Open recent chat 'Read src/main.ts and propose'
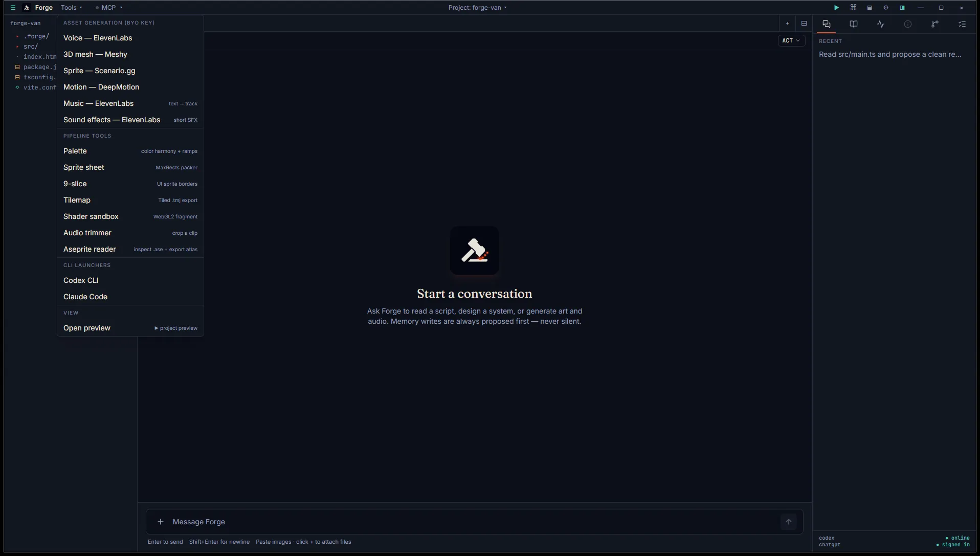This screenshot has width=980, height=556. (890, 54)
